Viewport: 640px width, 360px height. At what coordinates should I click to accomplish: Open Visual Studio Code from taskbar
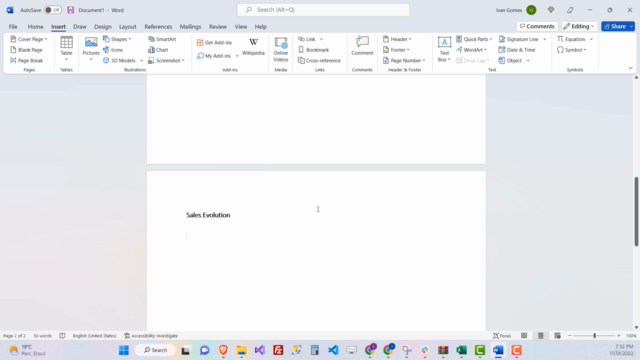(x=333, y=350)
